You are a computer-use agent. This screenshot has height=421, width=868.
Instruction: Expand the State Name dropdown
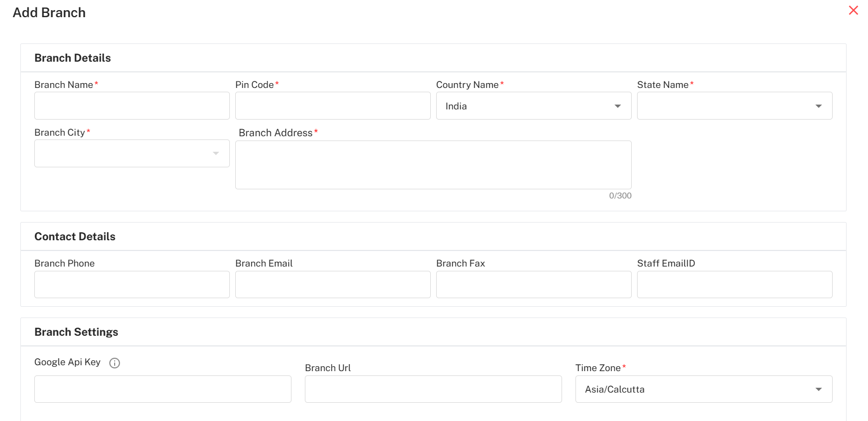(734, 106)
